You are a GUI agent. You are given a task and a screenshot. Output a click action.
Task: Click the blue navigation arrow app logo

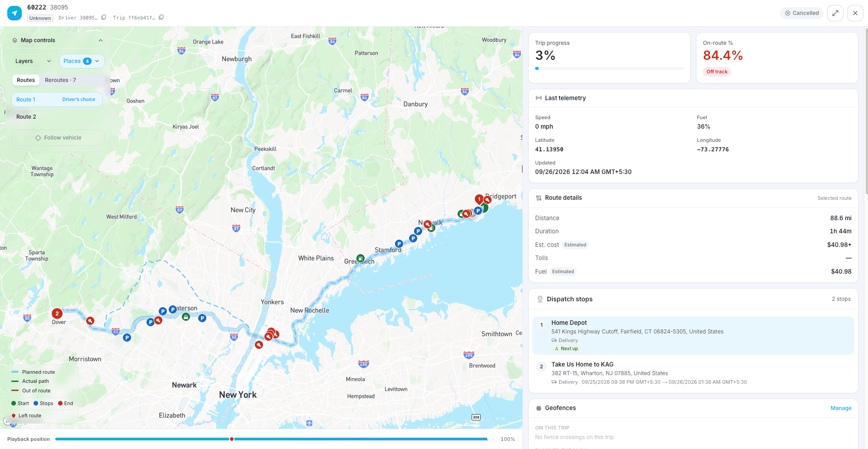tap(15, 13)
